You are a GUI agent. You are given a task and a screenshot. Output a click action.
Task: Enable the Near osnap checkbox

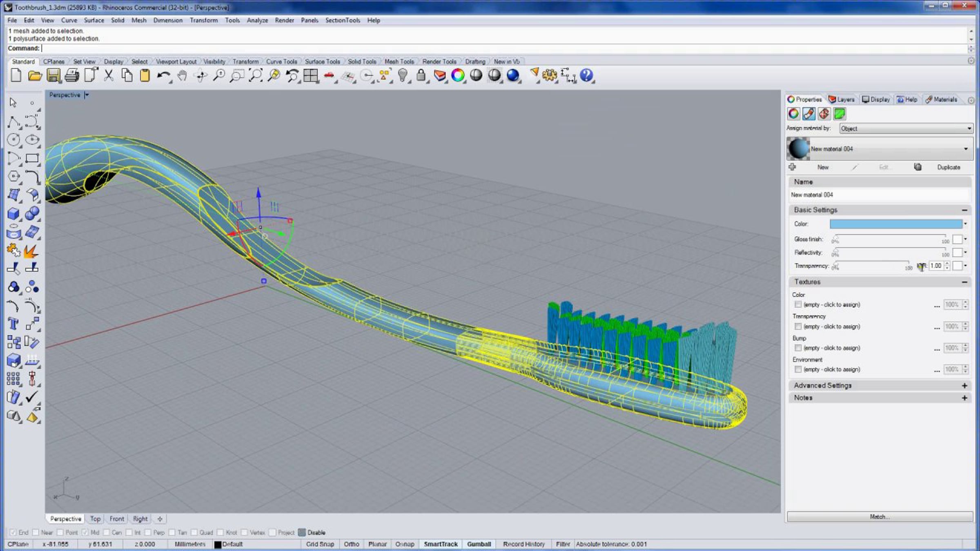[x=36, y=532]
